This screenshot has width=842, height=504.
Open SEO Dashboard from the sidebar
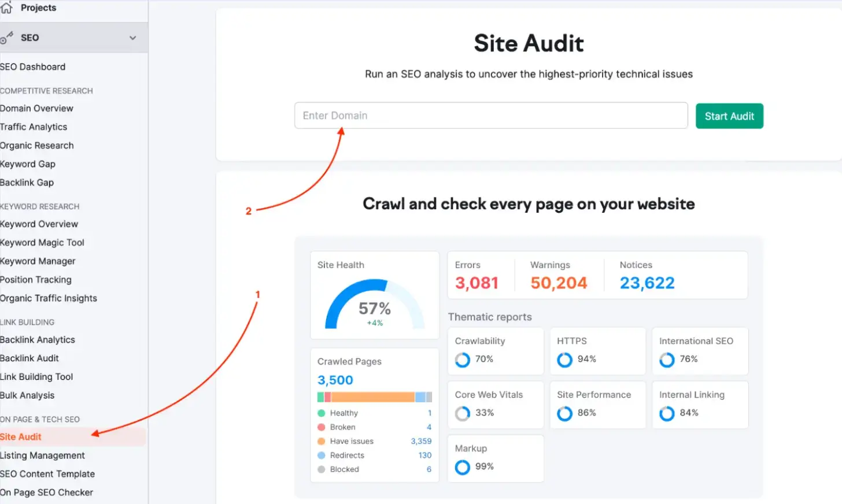point(33,66)
